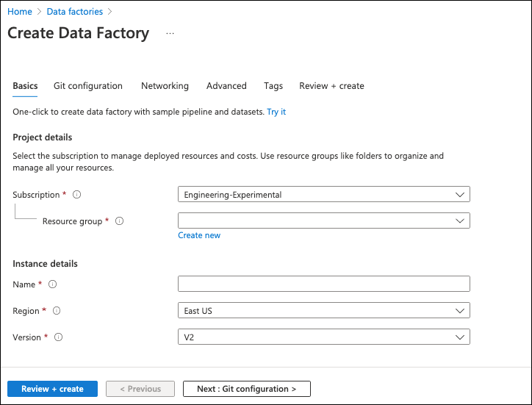Open the Subscription dropdown
The height and width of the screenshot is (405, 532).
323,195
